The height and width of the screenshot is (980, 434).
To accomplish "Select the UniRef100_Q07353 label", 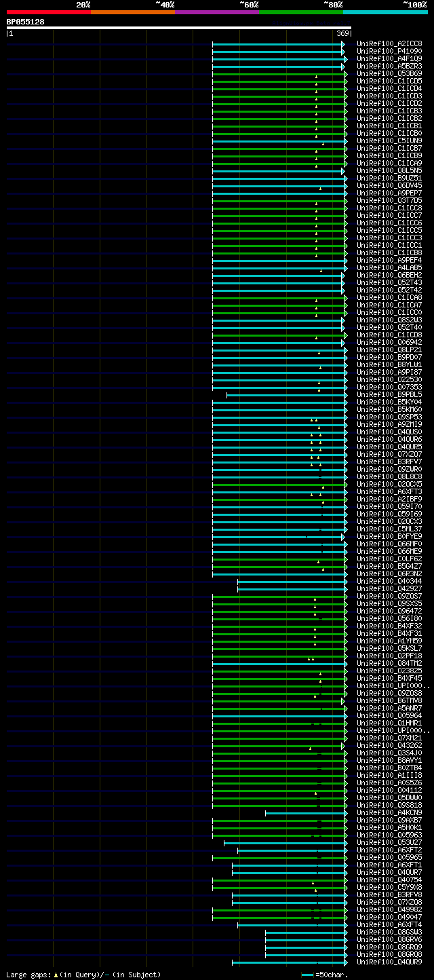I will click(x=389, y=387).
